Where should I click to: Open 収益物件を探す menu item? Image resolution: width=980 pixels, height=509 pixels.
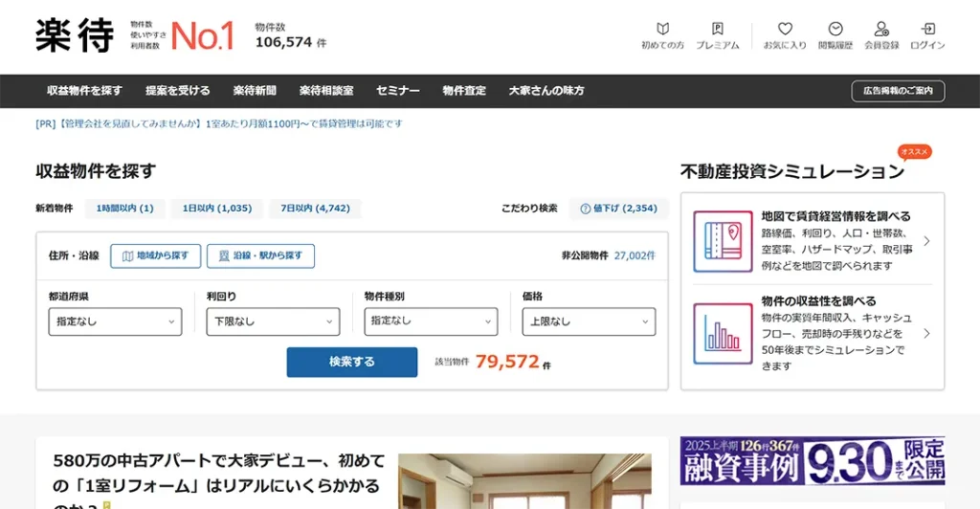[85, 91]
